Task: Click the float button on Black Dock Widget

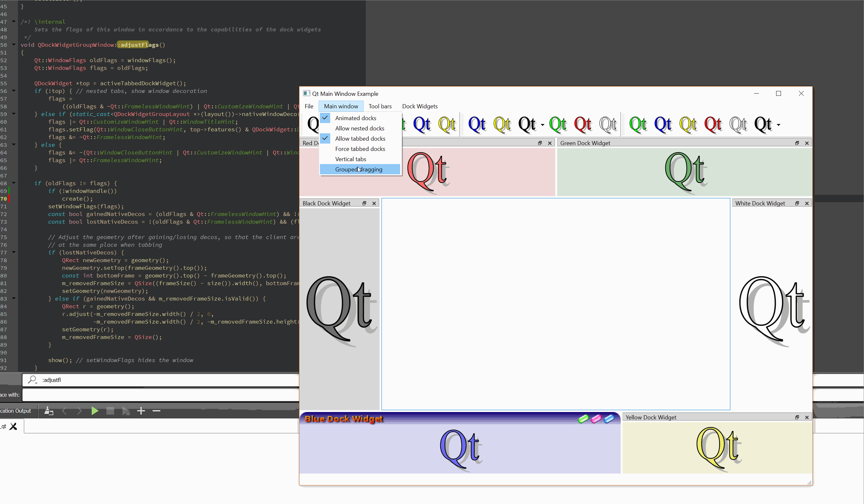Action: point(364,203)
